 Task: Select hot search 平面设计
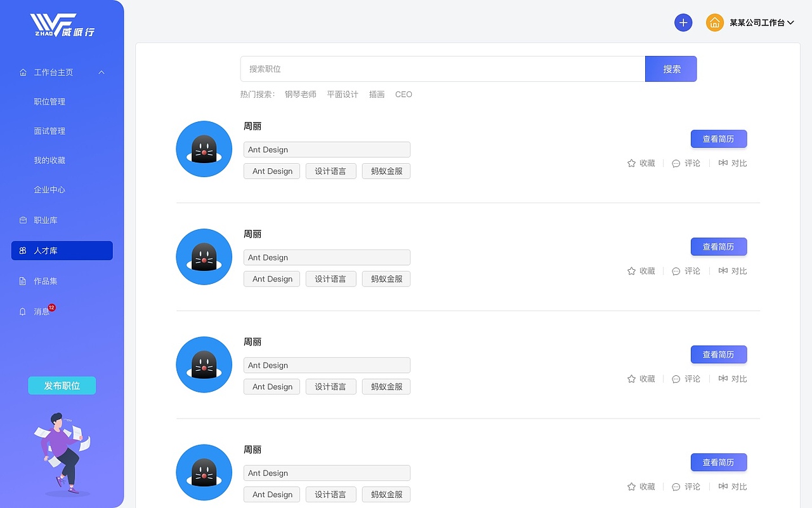[x=343, y=94]
